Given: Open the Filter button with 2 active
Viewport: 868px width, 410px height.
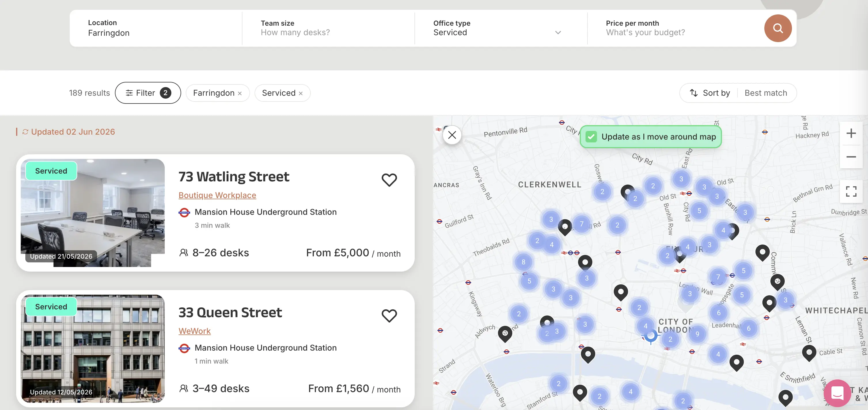Looking at the screenshot, I should 148,93.
